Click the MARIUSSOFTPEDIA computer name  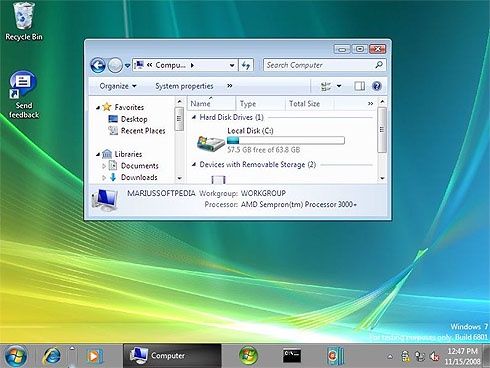[161, 193]
